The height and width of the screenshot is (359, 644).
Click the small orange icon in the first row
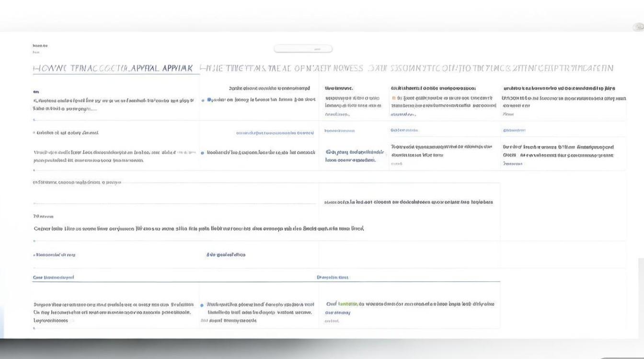coord(394,98)
